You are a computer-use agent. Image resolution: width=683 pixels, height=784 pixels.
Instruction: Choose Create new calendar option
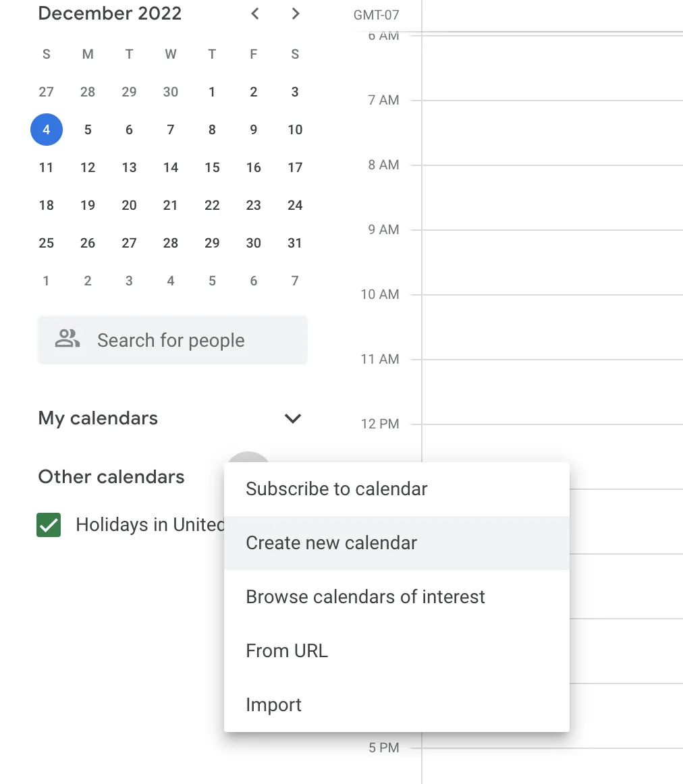[x=331, y=542]
